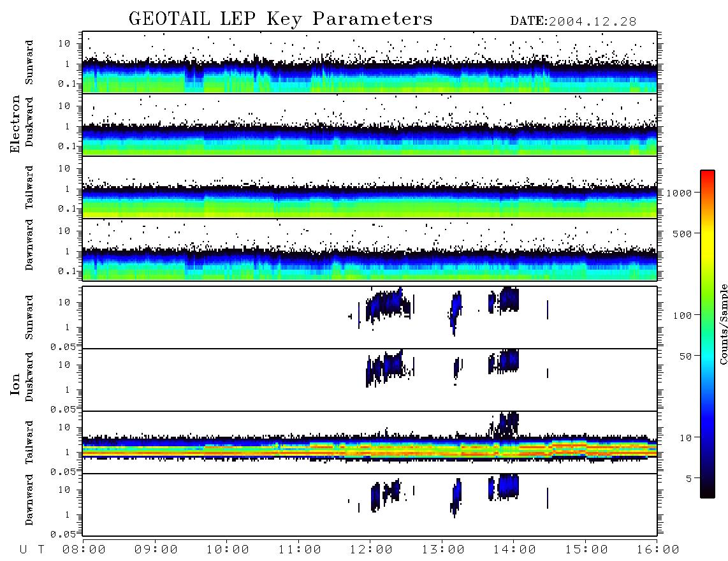
Task: Click the 13:00 time tick label
Action: click(x=442, y=550)
